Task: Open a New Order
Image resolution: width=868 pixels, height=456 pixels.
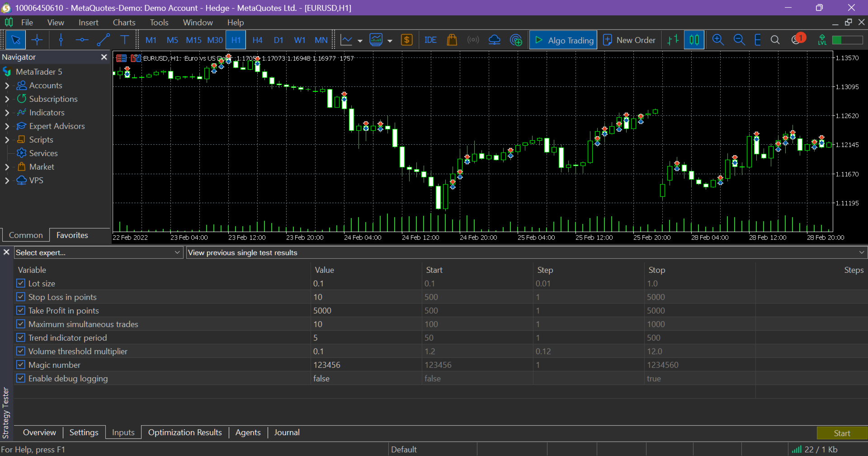Action: (629, 40)
